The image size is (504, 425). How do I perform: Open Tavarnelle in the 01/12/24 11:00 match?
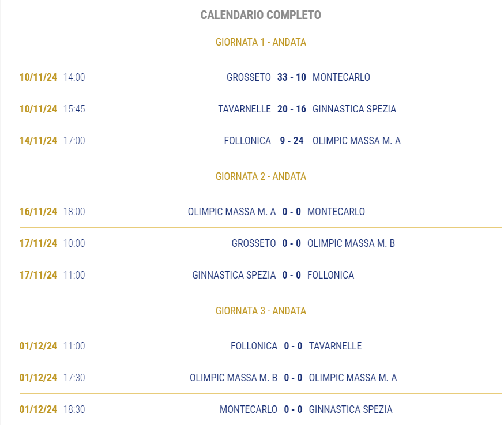pos(335,346)
